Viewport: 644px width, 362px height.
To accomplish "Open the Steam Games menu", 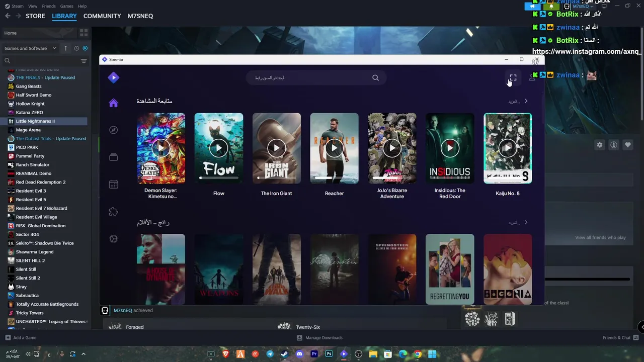I will [x=66, y=6].
